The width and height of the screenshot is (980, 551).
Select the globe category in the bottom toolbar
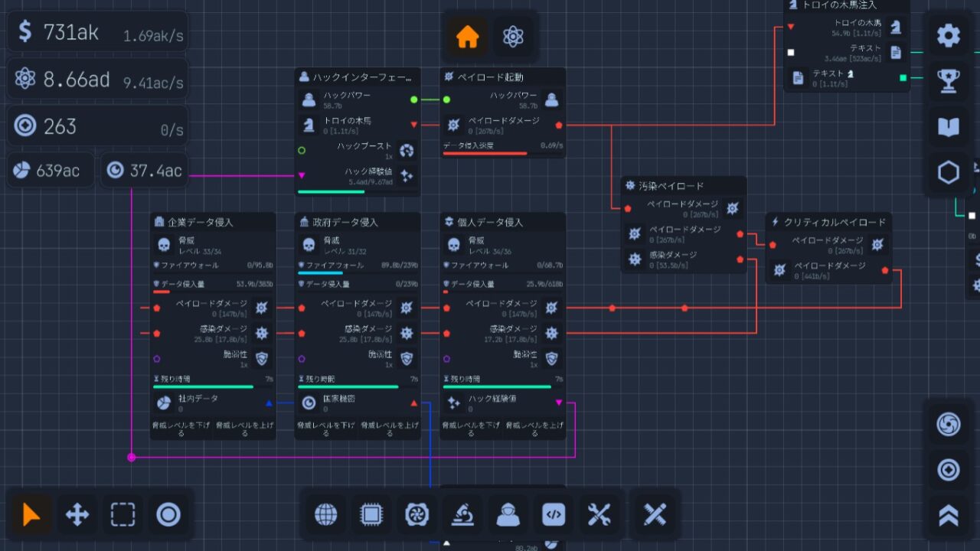[x=325, y=515]
